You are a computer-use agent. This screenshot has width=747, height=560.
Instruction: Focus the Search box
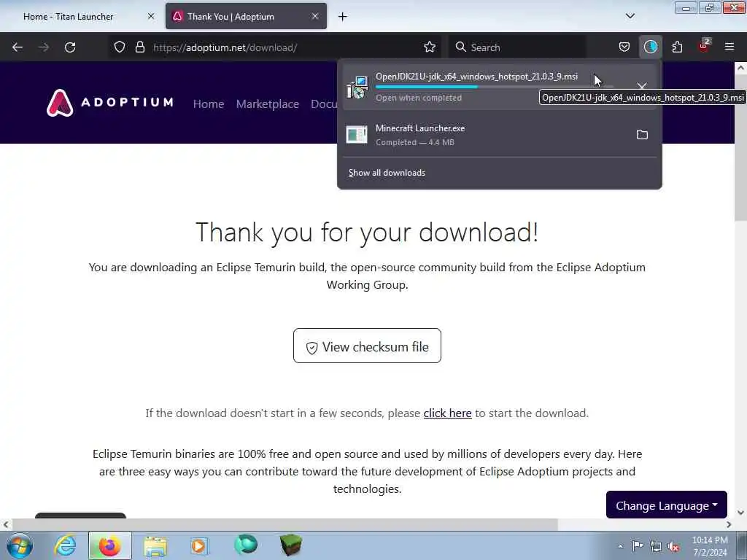[x=517, y=47]
